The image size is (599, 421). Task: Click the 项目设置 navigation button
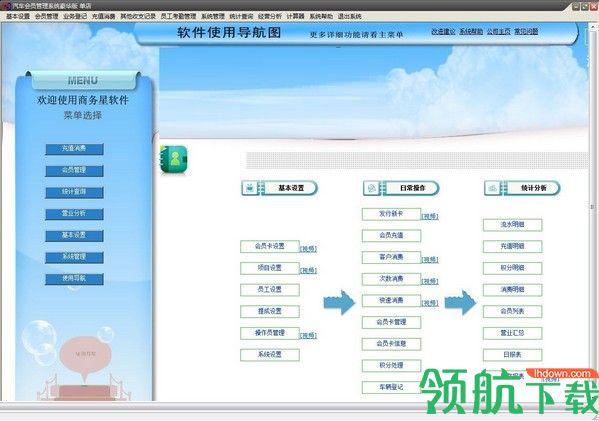point(270,268)
